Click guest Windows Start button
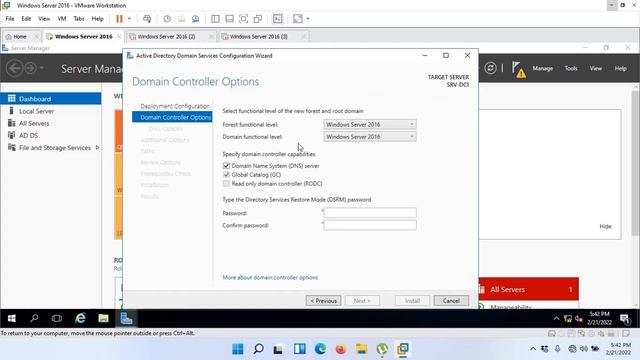640x360 pixels. [x=11, y=318]
